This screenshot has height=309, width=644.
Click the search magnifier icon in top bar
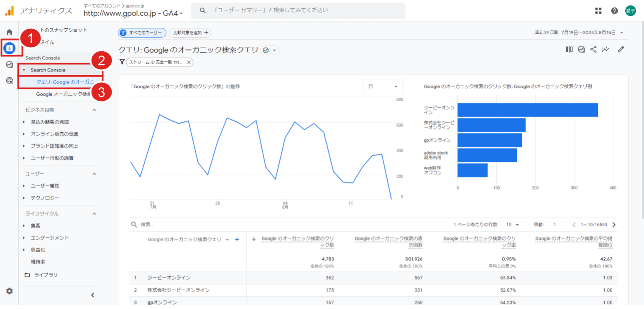(203, 10)
